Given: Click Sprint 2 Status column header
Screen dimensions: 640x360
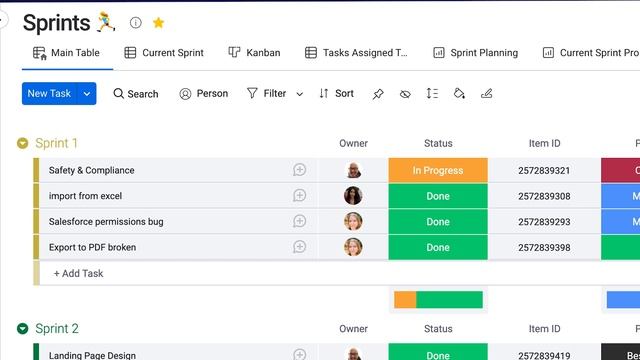Looking at the screenshot, I should (438, 329).
